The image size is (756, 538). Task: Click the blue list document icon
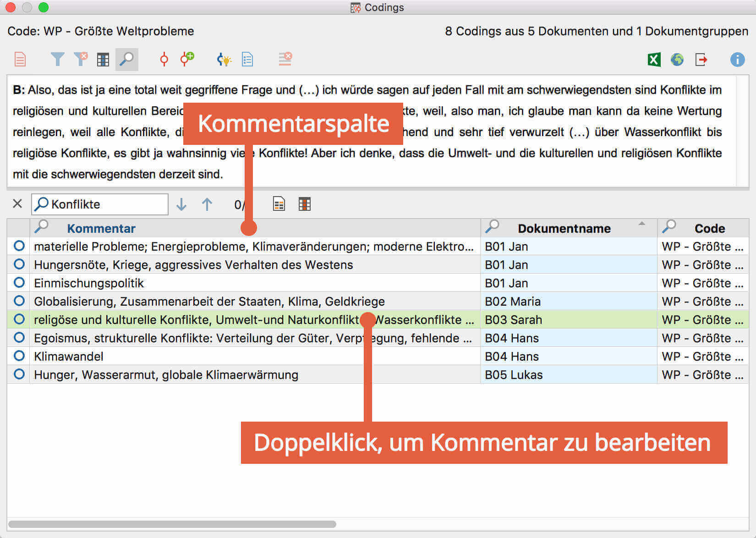(247, 60)
